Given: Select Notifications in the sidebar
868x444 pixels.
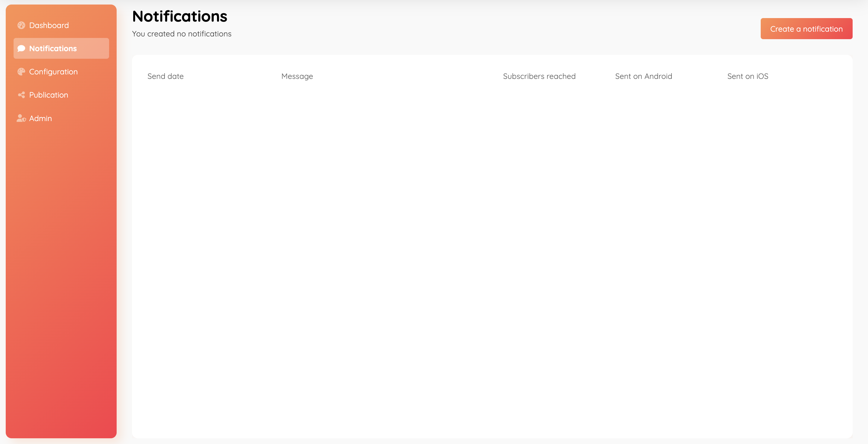Looking at the screenshot, I should tap(53, 48).
